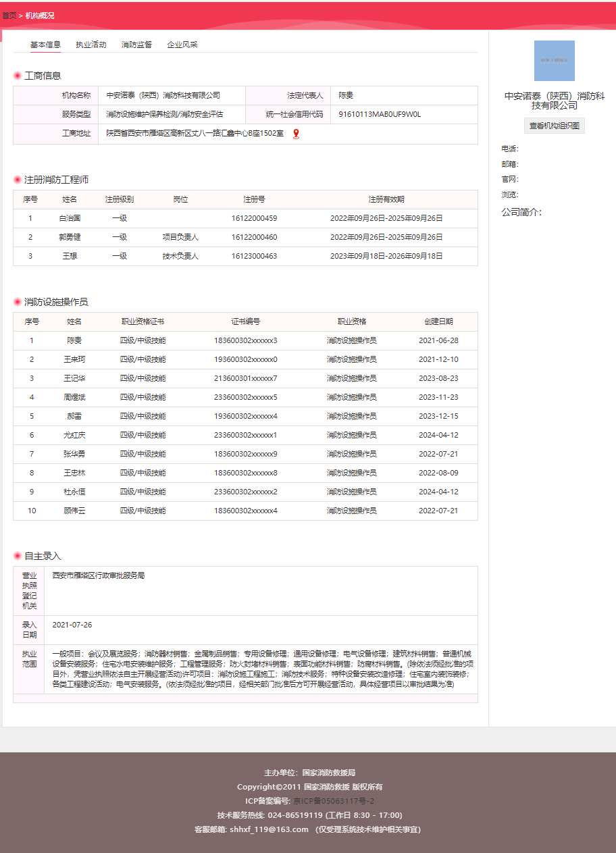This screenshot has height=853, width=616.
Task: Switch to the 执业活动 tab
Action: click(x=91, y=45)
